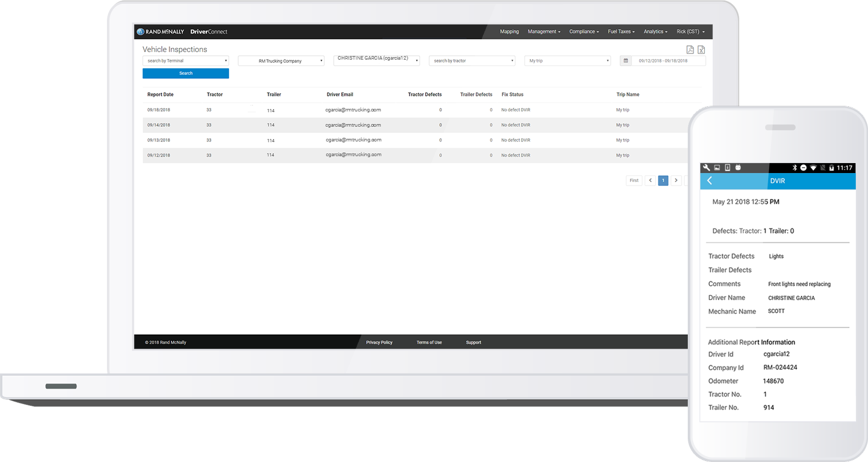Select report dated 09/12/2018
This screenshot has height=462, width=868.
click(415, 155)
